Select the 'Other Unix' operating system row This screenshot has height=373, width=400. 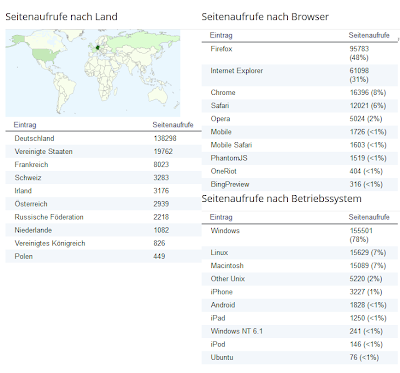click(x=300, y=279)
